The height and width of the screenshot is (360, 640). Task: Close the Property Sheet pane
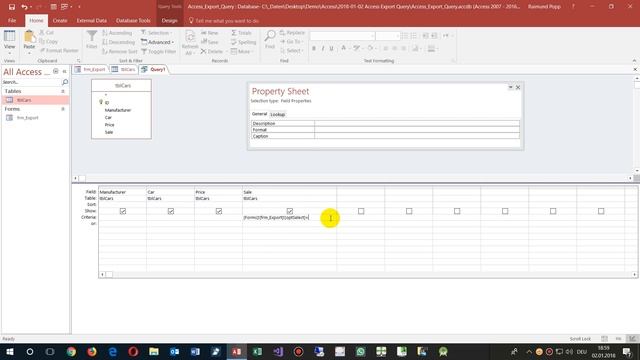(x=518, y=87)
